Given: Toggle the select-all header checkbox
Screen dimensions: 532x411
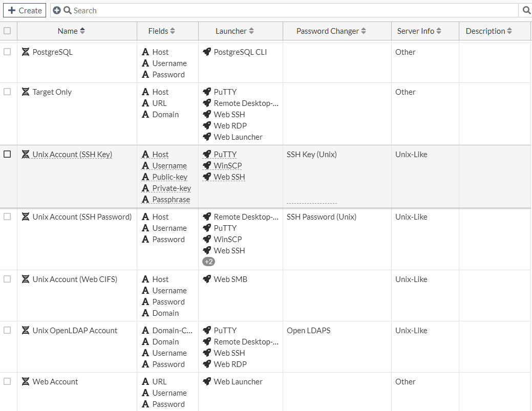Looking at the screenshot, I should [x=7, y=31].
